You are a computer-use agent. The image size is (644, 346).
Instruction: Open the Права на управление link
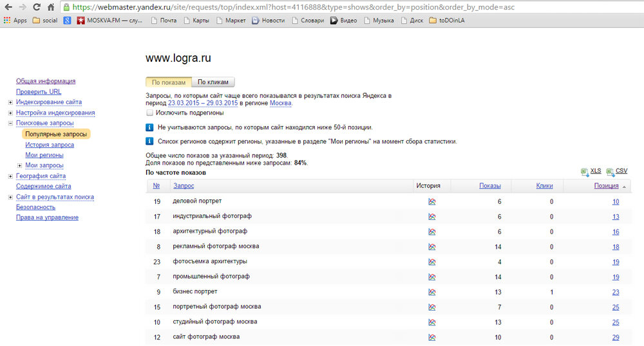click(47, 217)
